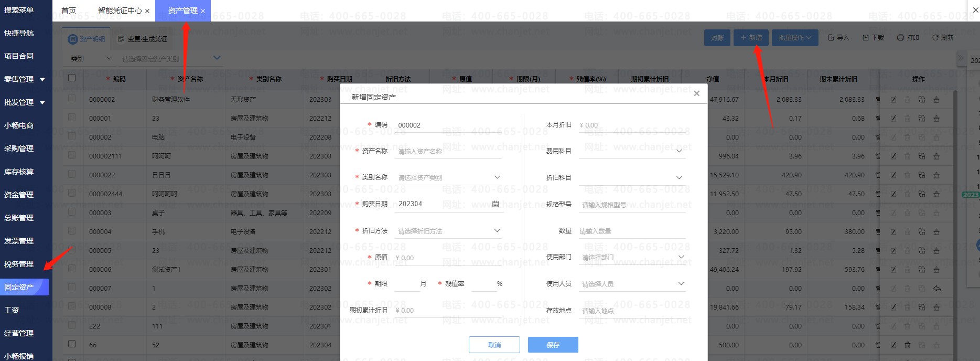Open the 类别名称 dropdown in dialog
980x361 pixels.
449,177
